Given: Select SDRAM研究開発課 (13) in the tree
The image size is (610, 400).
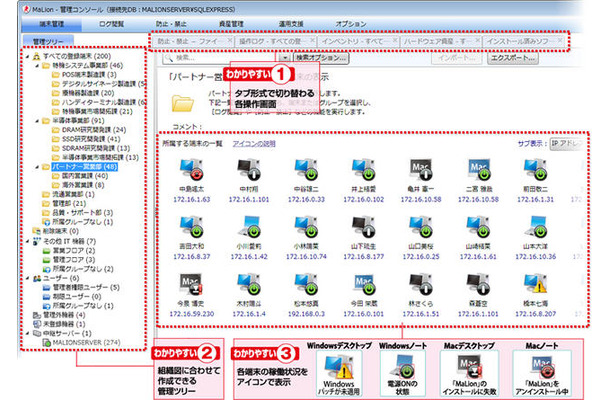Looking at the screenshot, I should pos(96,149).
